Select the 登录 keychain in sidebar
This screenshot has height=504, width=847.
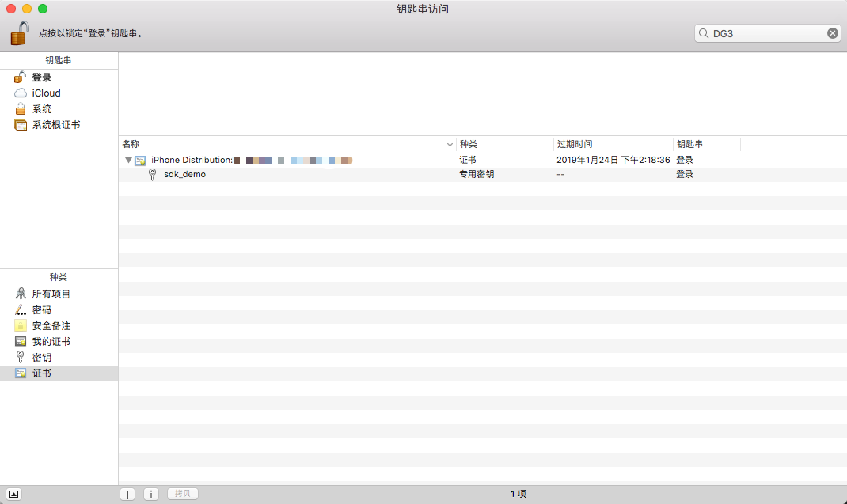tap(41, 78)
